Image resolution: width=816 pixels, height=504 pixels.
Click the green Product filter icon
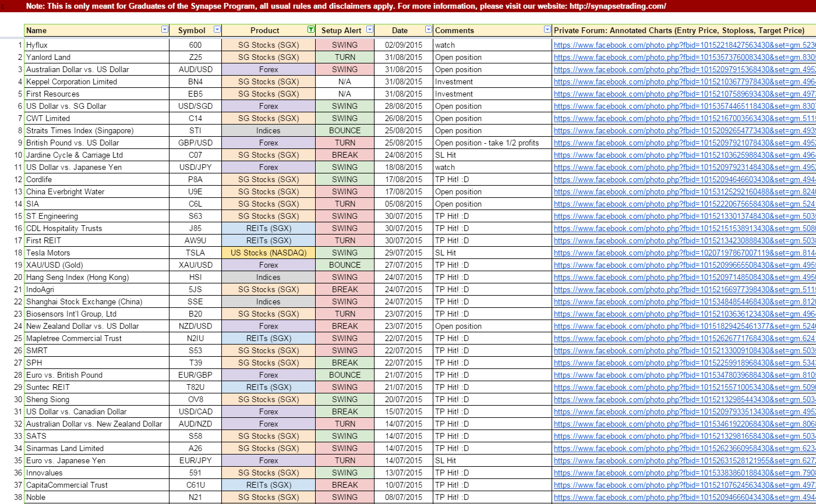[x=310, y=30]
